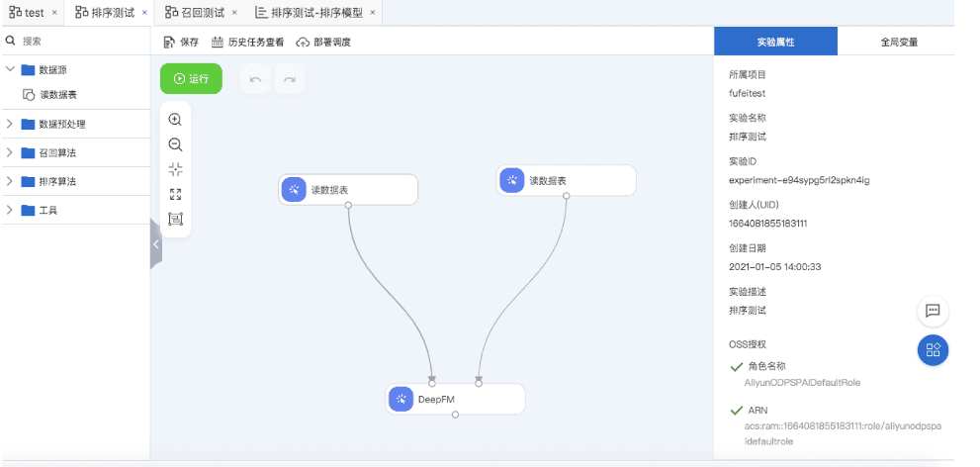980x467 pixels.
Task: Collapse the 数据源 folder chevron
Action: pyautogui.click(x=9, y=69)
